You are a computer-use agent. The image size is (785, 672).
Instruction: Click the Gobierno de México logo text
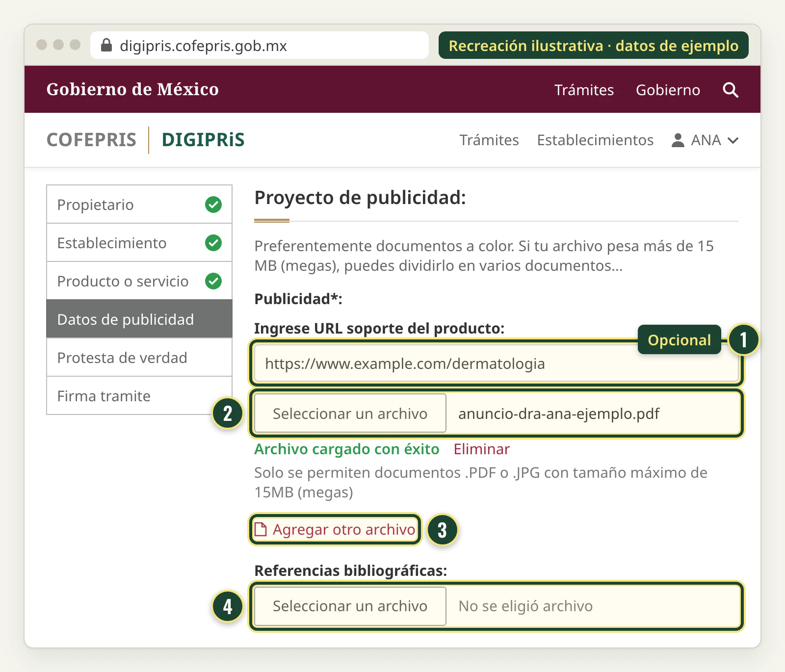click(x=132, y=89)
